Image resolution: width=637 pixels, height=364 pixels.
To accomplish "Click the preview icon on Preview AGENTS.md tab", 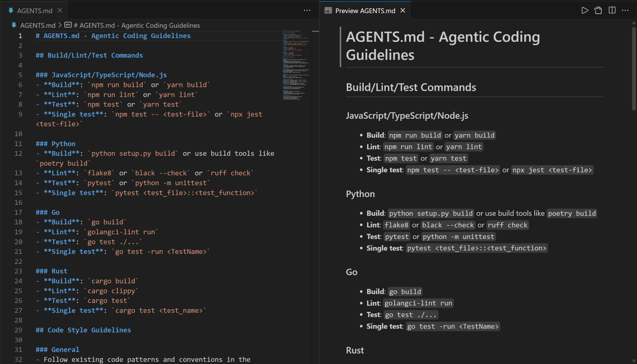I will [x=328, y=10].
